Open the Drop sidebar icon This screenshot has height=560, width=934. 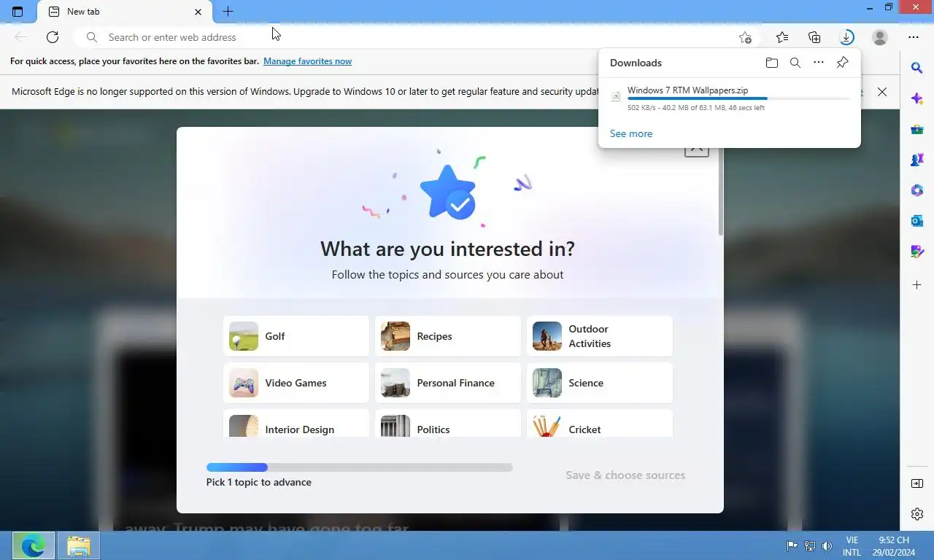(917, 252)
